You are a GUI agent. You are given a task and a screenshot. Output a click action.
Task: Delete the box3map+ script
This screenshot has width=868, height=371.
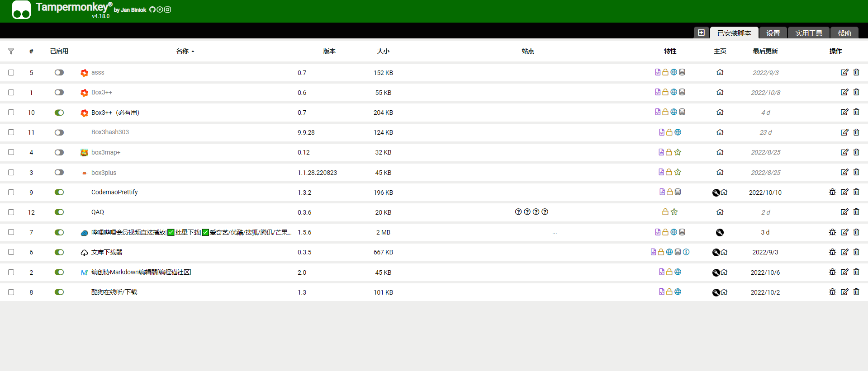click(856, 152)
